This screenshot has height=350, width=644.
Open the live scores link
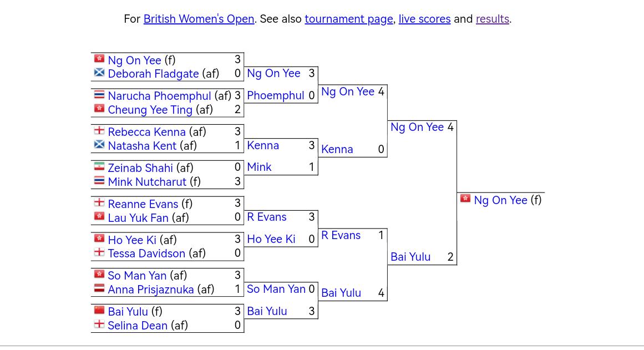(x=424, y=19)
